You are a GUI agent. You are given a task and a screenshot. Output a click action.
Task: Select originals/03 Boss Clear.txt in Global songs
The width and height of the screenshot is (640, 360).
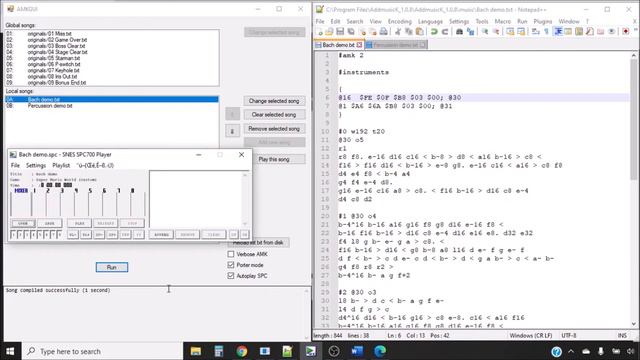tap(112, 46)
